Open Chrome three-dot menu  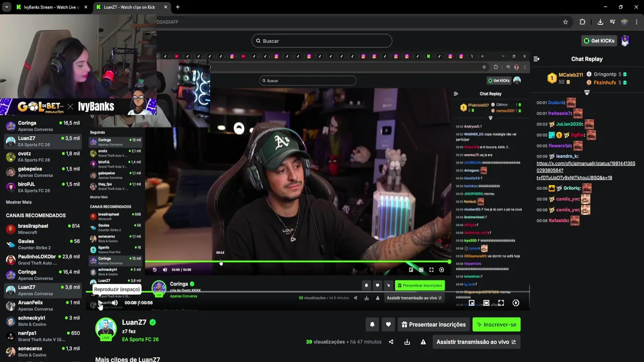(x=637, y=22)
